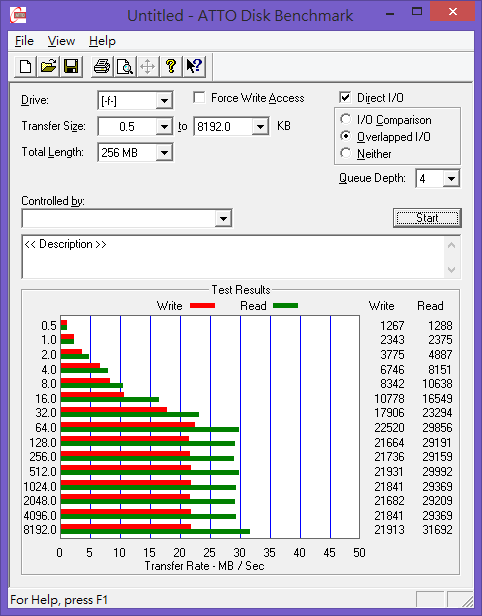
Task: Click the Save floppy disk icon
Action: point(71,66)
